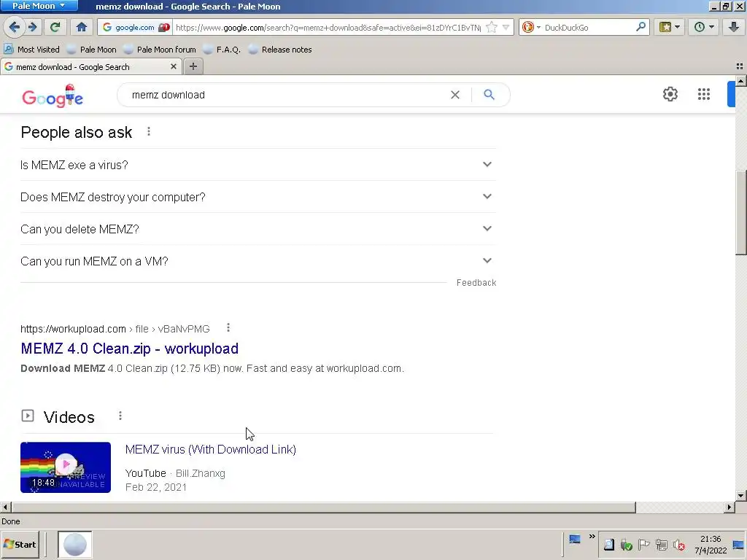This screenshot has width=747, height=560.
Task: Go back with the browser back arrow
Action: (15, 27)
